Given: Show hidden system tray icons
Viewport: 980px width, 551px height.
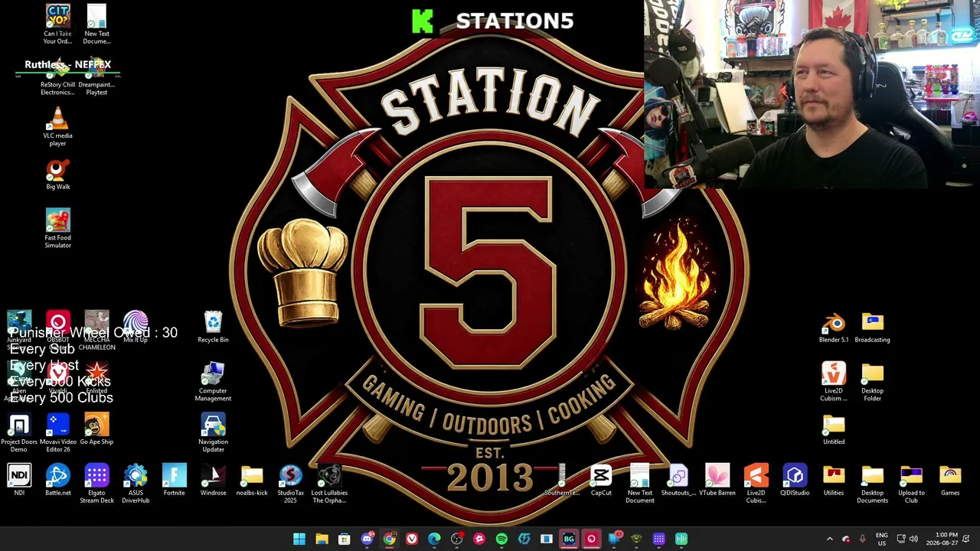Looking at the screenshot, I should [829, 539].
